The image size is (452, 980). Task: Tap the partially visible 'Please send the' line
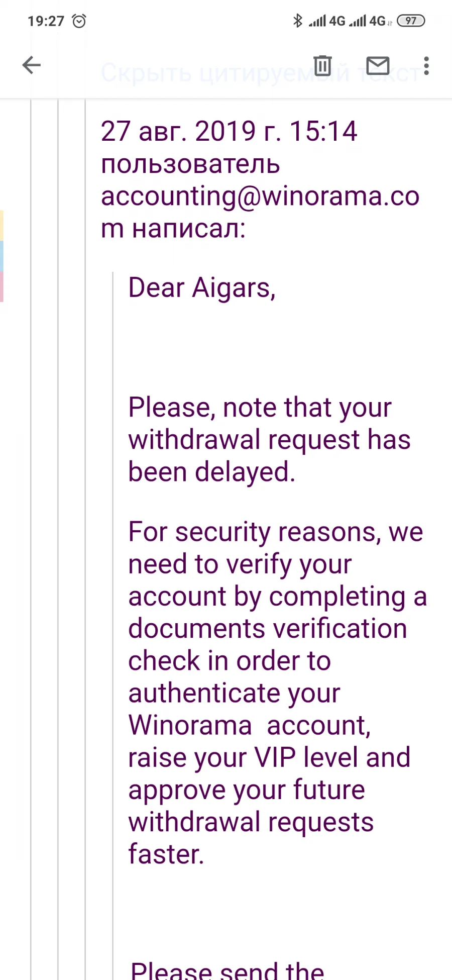point(228,970)
